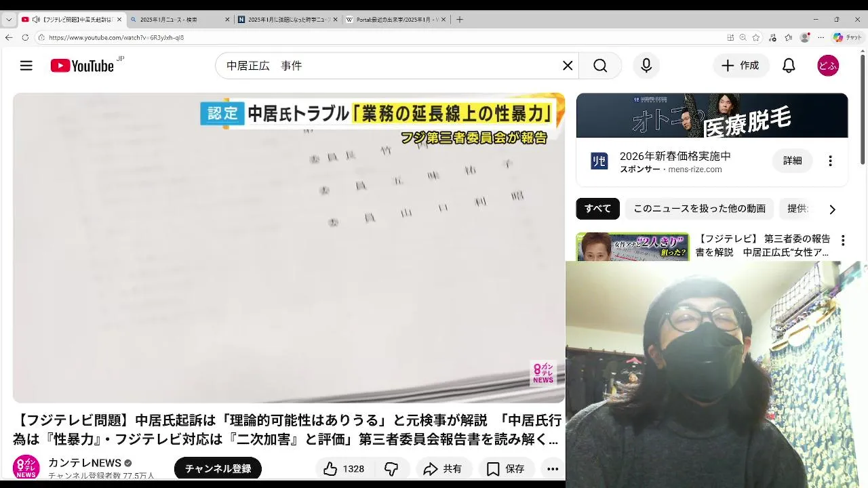Show more filter chips with right chevron
Screen dimensions: 868x488
832,209
